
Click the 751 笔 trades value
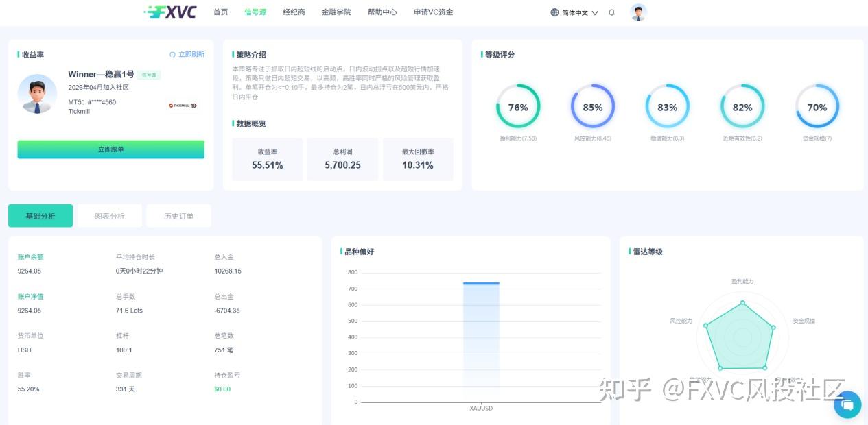(x=224, y=350)
